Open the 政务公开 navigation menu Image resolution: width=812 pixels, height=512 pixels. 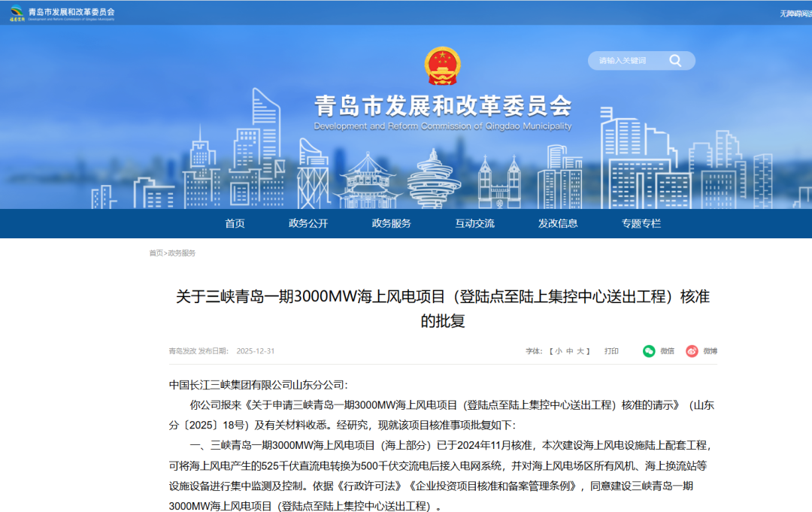coord(307,223)
